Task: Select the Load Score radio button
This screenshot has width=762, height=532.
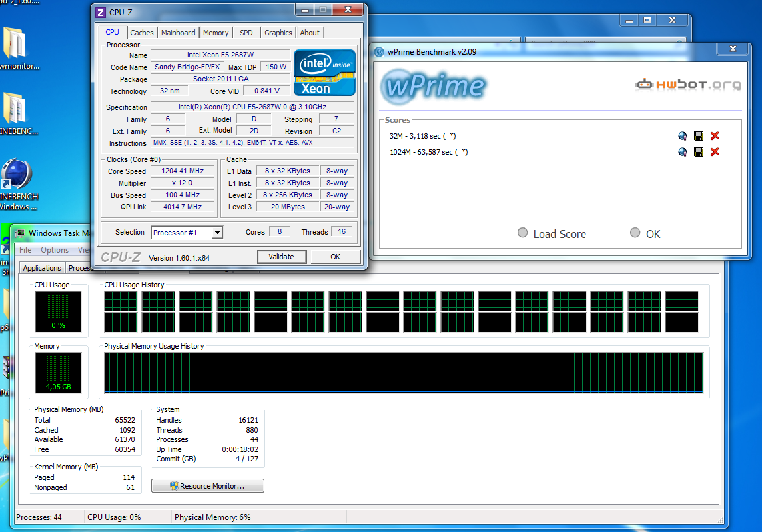Action: tap(523, 233)
